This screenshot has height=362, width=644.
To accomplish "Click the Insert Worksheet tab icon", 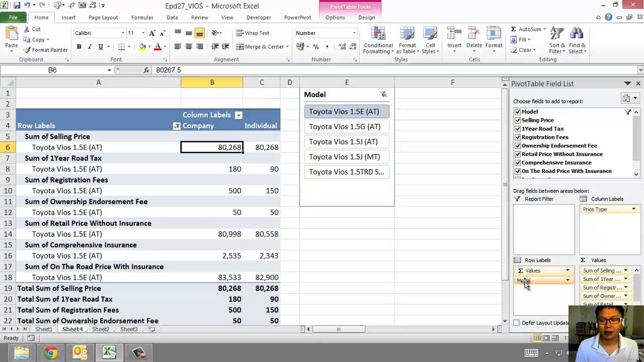I will (x=151, y=329).
